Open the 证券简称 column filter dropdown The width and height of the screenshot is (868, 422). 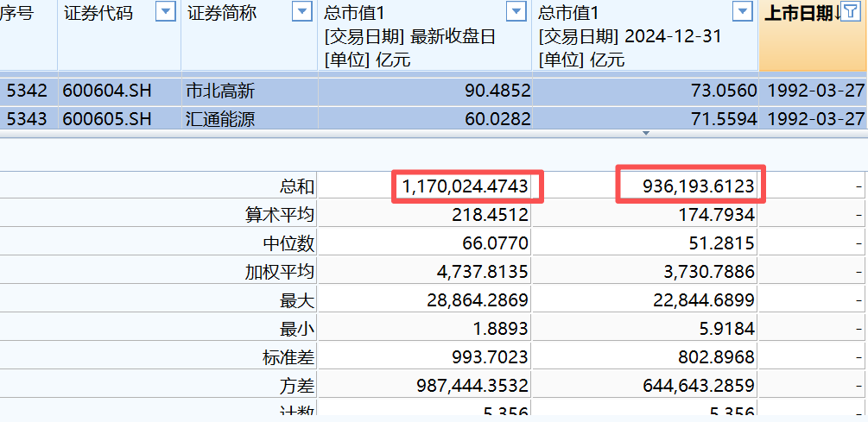[301, 12]
